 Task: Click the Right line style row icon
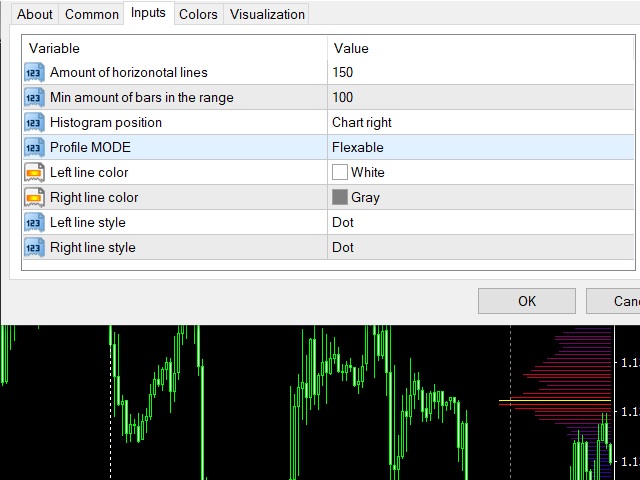coord(34,248)
